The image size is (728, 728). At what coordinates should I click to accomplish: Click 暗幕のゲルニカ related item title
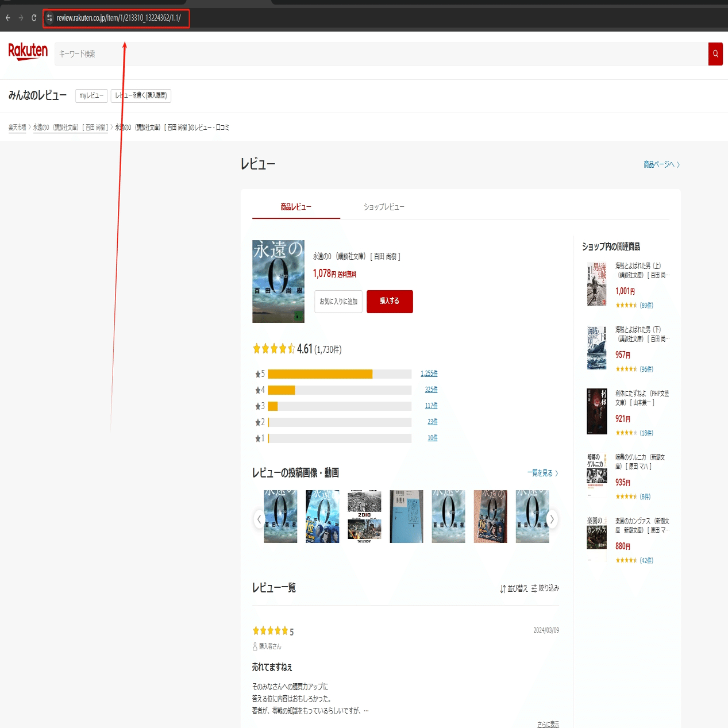click(640, 462)
